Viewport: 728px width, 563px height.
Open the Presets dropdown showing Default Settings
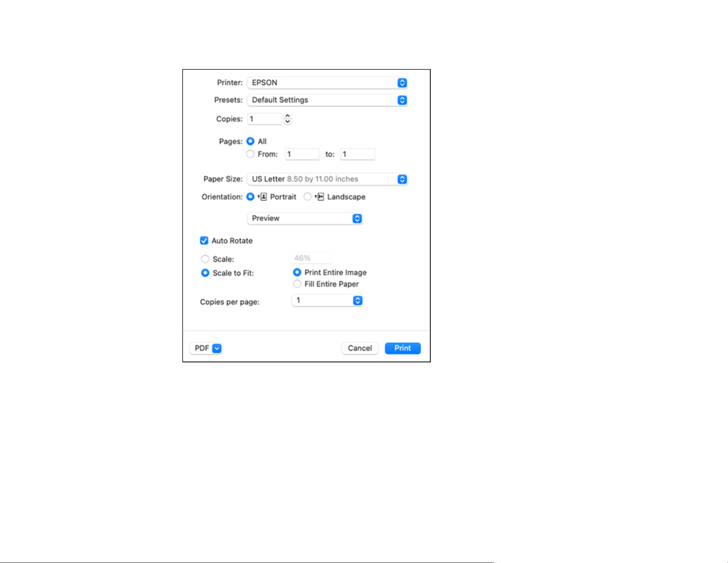[327, 100]
